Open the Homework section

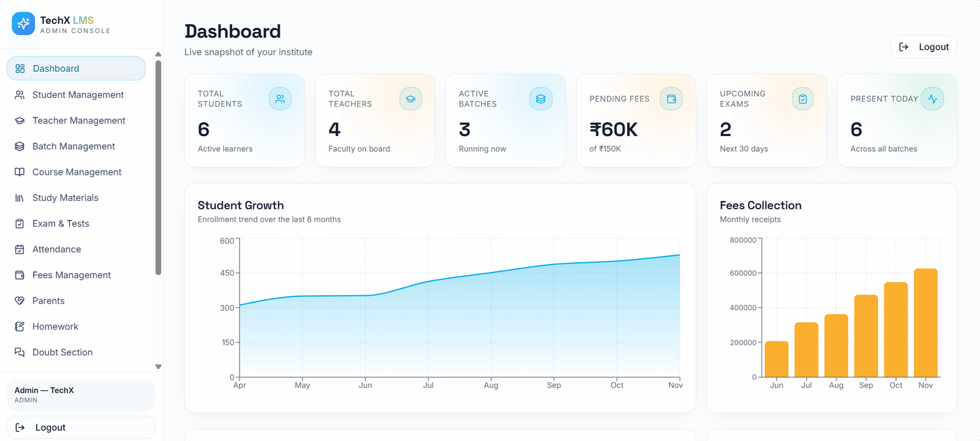click(76, 326)
